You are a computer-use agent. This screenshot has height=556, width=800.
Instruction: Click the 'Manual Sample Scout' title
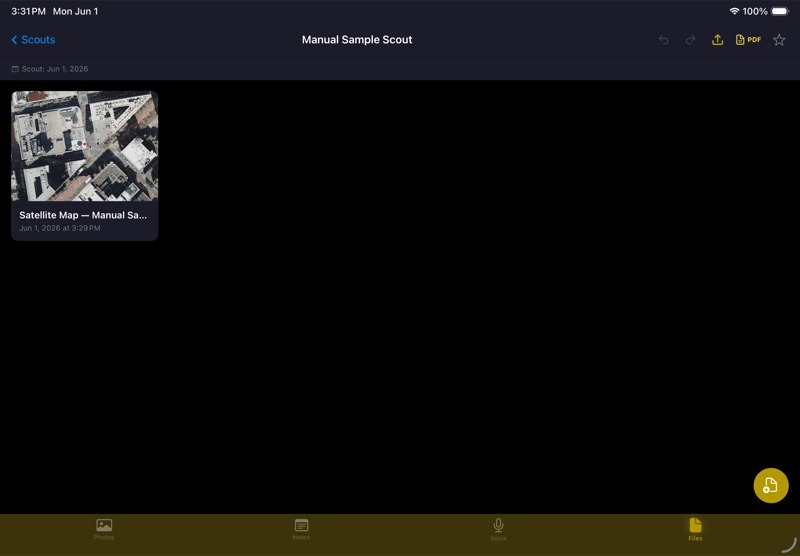357,40
